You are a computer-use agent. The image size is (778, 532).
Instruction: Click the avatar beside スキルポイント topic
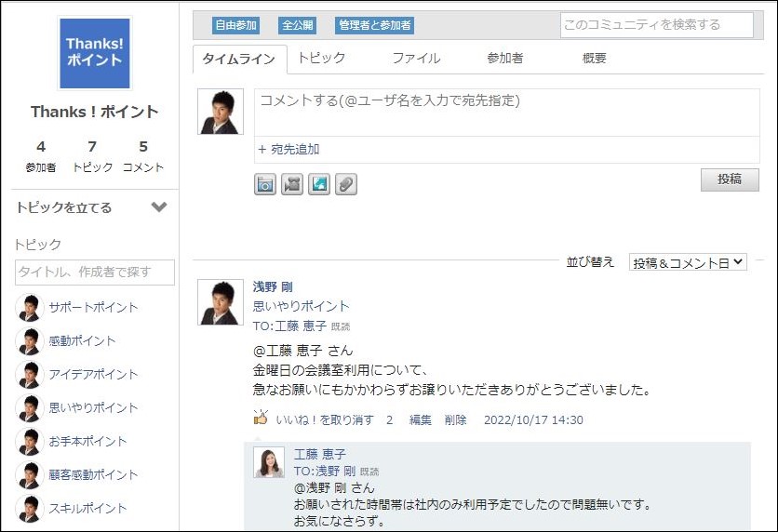[29, 508]
